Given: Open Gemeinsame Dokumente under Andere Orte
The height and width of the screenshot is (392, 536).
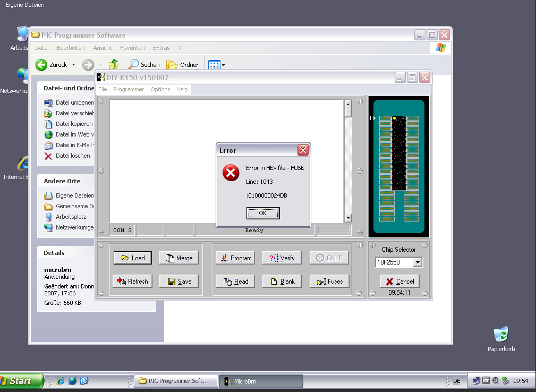Looking at the screenshot, I should point(69,206).
